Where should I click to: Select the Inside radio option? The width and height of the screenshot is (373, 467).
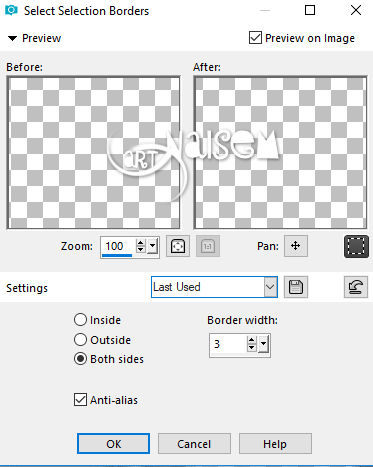pos(80,320)
